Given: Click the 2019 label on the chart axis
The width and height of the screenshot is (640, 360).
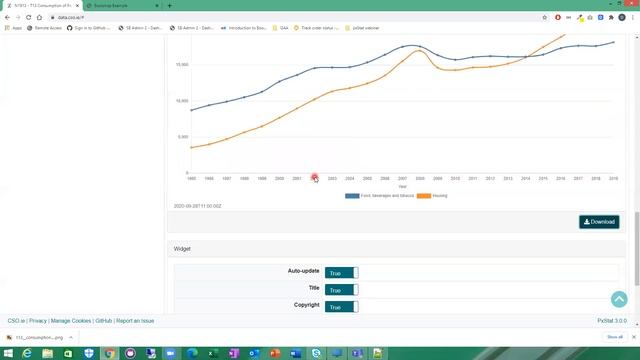Looking at the screenshot, I should [613, 179].
